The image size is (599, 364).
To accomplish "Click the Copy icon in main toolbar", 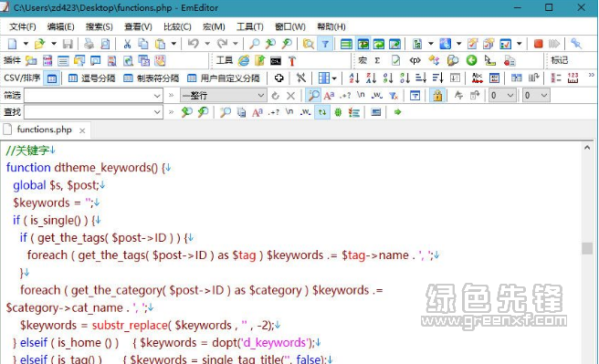I will (x=143, y=44).
